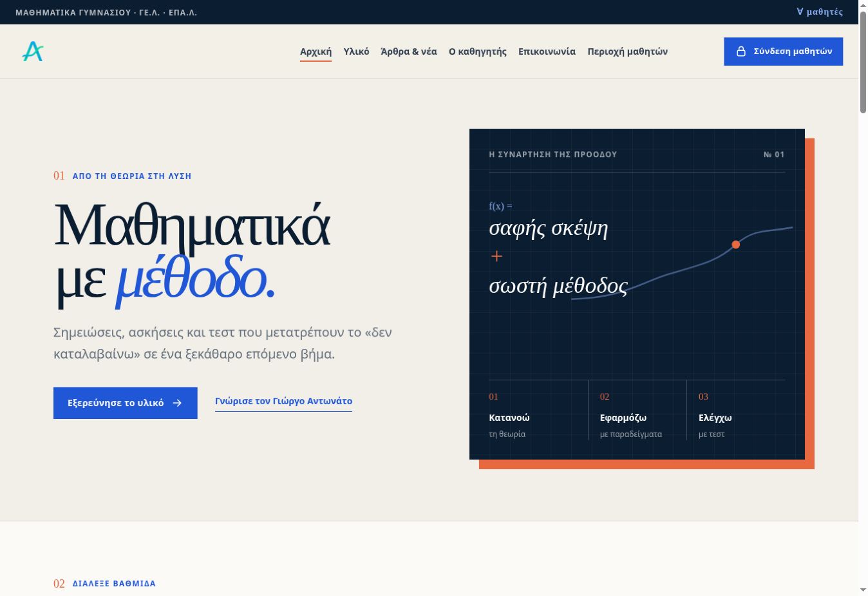Click the σαφής σκέψη text

pos(548,228)
